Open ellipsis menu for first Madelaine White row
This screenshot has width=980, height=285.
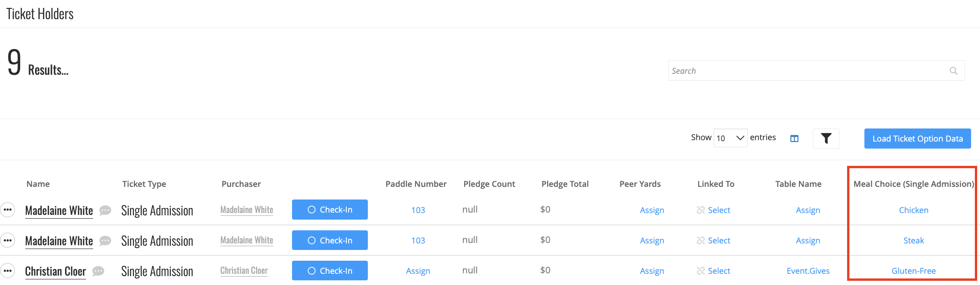7,210
